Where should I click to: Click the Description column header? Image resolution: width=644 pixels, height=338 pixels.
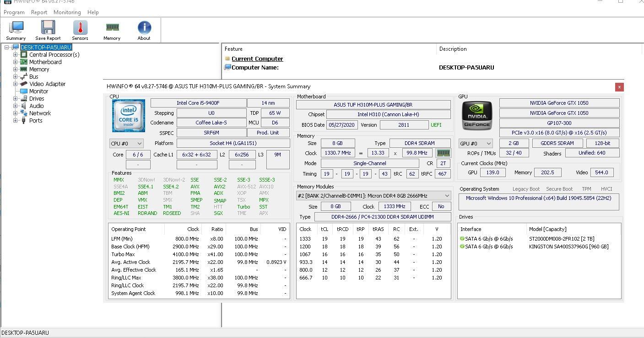point(540,49)
